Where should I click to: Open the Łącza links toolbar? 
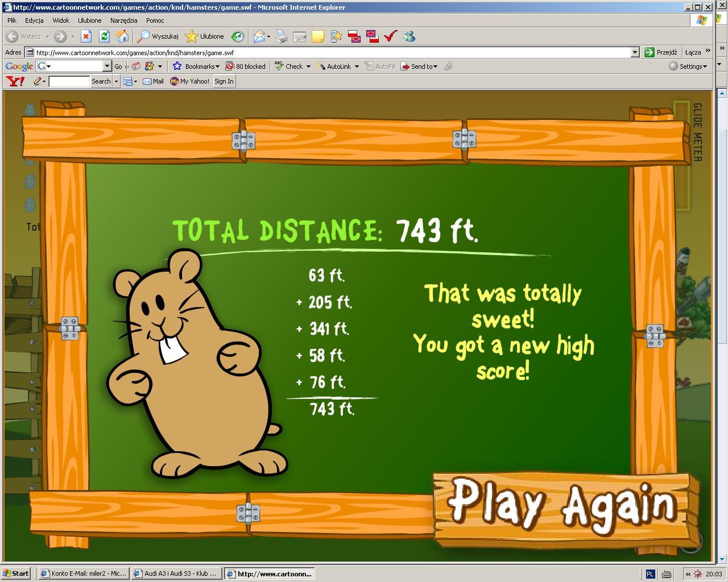click(x=693, y=52)
